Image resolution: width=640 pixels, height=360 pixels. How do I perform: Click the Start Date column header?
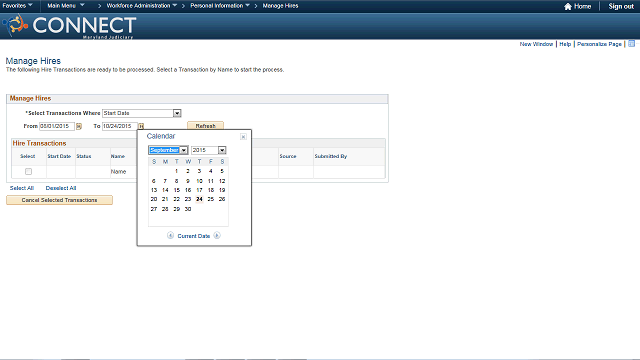pos(59,156)
